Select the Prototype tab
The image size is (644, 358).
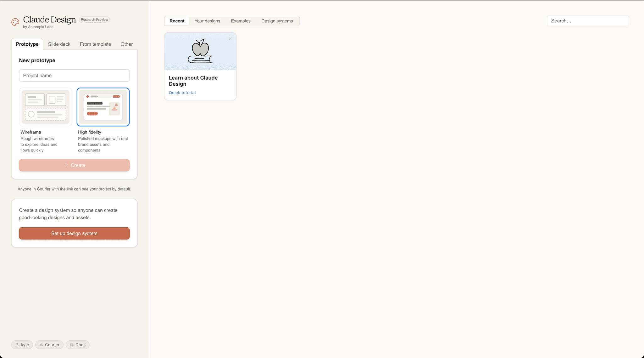point(27,44)
